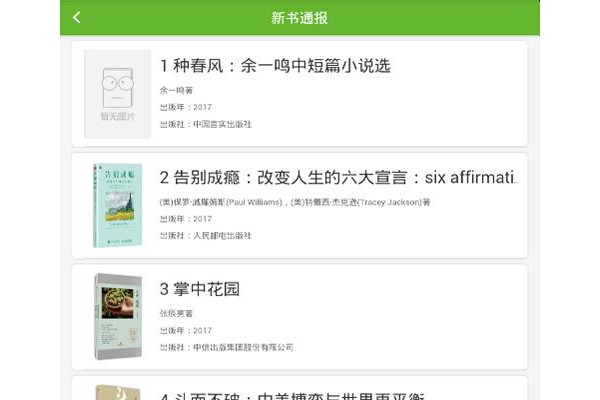Select 出版年：2017 under 告别成瘾
The image size is (600, 400).
(x=186, y=219)
